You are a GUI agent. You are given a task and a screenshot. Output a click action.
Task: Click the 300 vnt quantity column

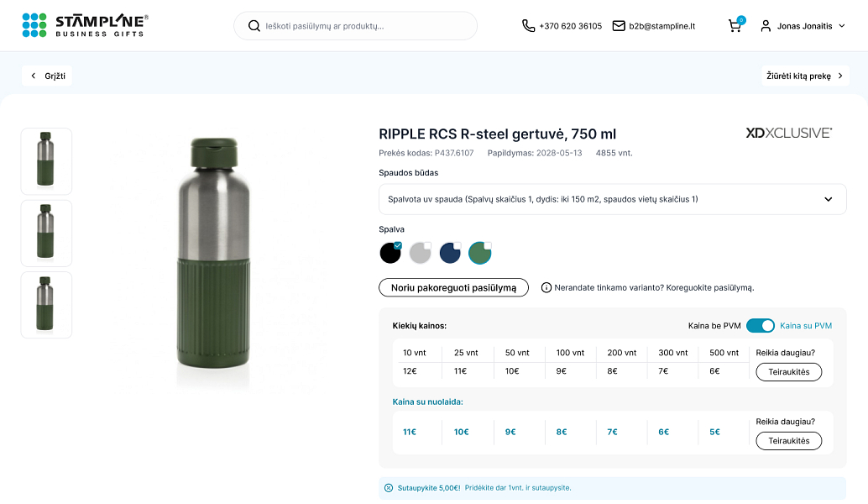(x=673, y=353)
